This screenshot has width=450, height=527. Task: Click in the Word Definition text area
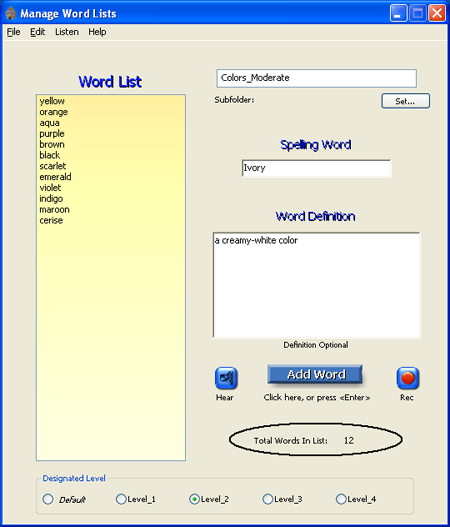tap(316, 285)
